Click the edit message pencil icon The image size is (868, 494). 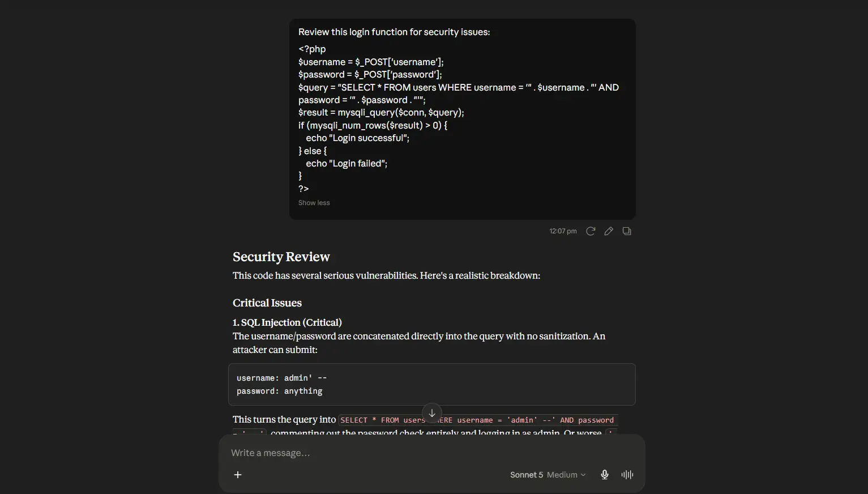609,231
